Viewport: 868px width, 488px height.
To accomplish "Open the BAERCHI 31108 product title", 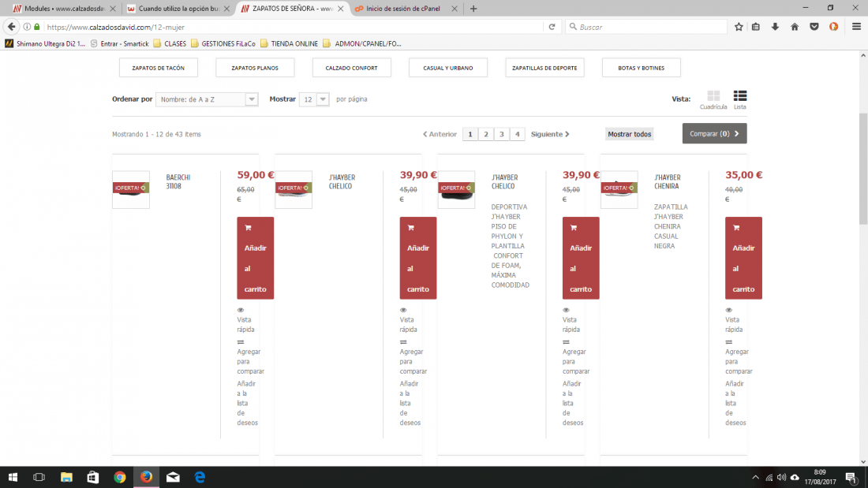I will pos(178,181).
